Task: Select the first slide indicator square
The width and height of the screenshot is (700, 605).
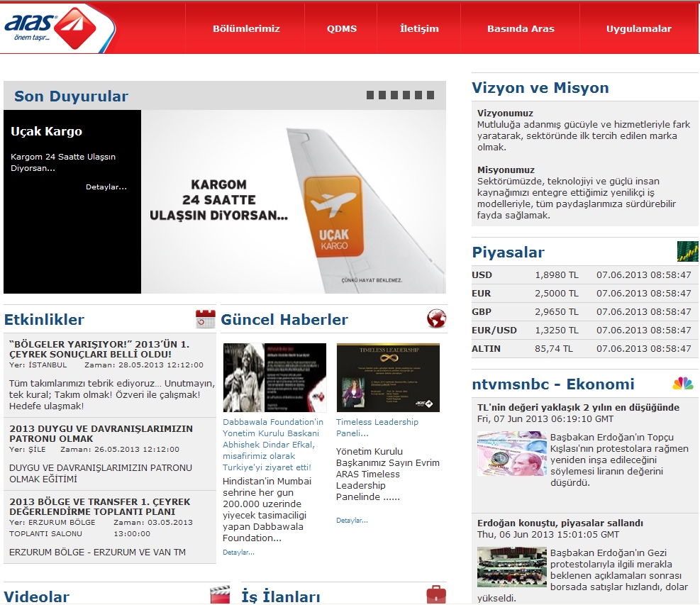Action: point(370,95)
